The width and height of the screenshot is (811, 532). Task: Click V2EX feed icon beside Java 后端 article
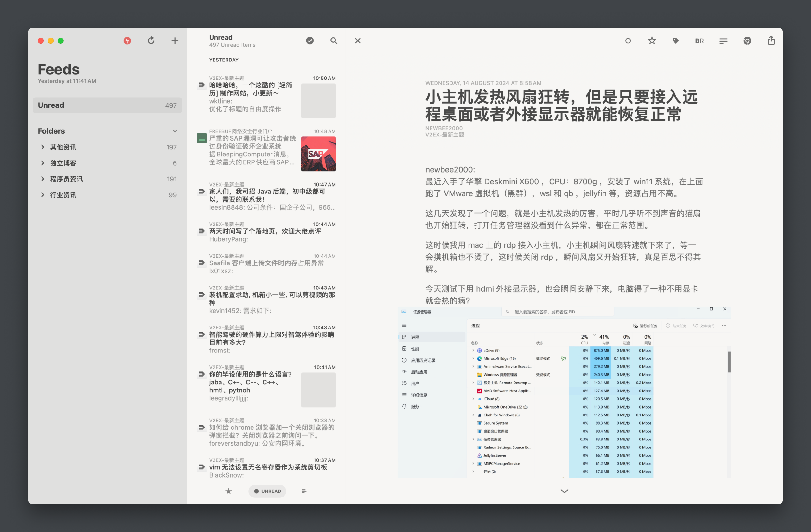pos(201,191)
